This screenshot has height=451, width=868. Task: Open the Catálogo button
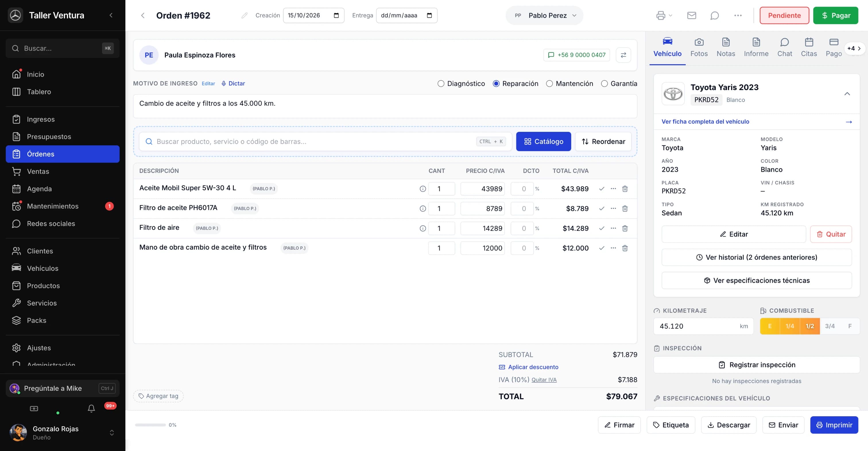point(543,142)
